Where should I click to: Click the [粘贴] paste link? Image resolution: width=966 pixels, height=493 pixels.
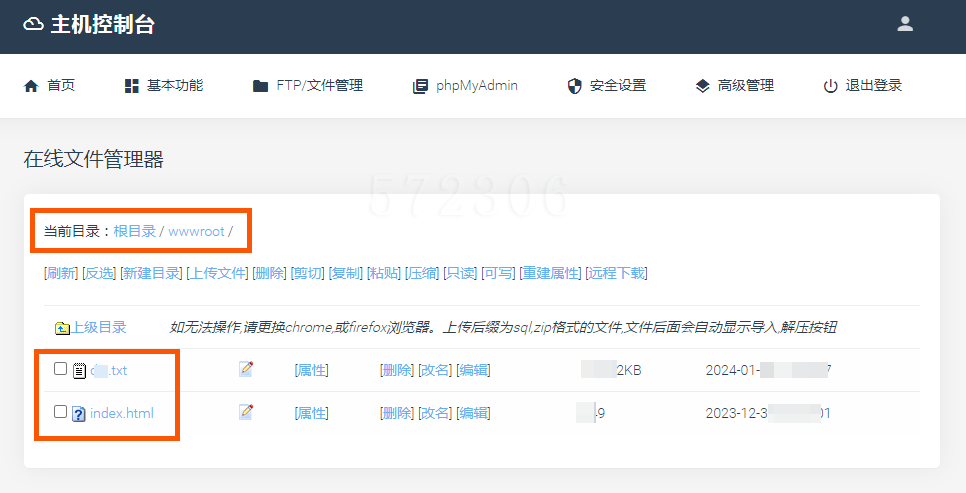point(384,273)
